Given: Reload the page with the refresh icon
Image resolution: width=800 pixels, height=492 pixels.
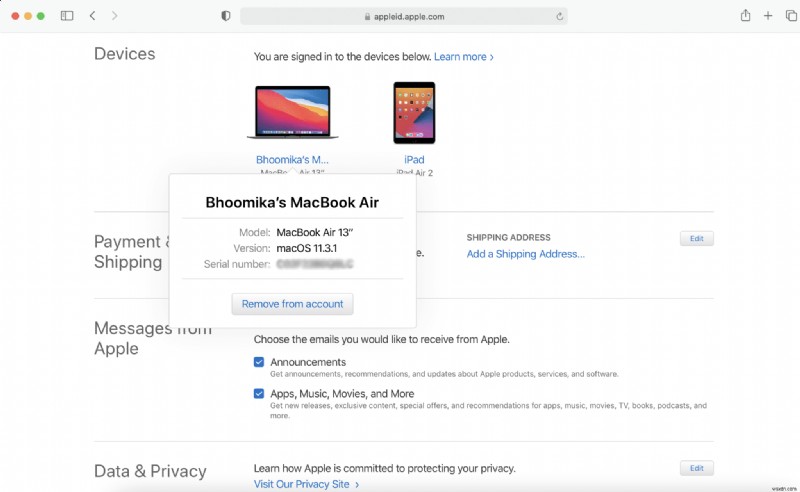Looking at the screenshot, I should [560, 16].
